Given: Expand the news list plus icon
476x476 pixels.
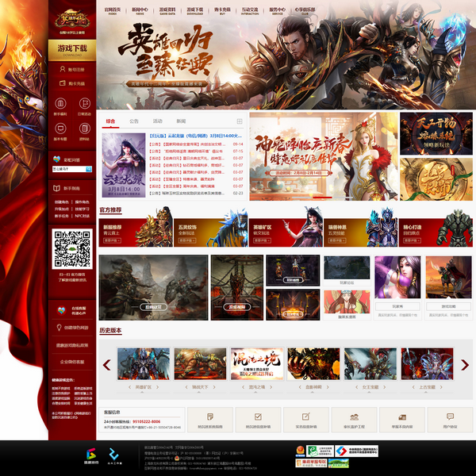Looking at the screenshot, I should [x=239, y=121].
